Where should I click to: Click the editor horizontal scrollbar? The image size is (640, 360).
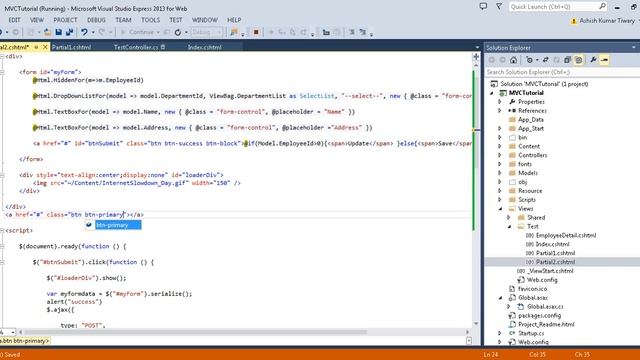pyautogui.click(x=244, y=332)
